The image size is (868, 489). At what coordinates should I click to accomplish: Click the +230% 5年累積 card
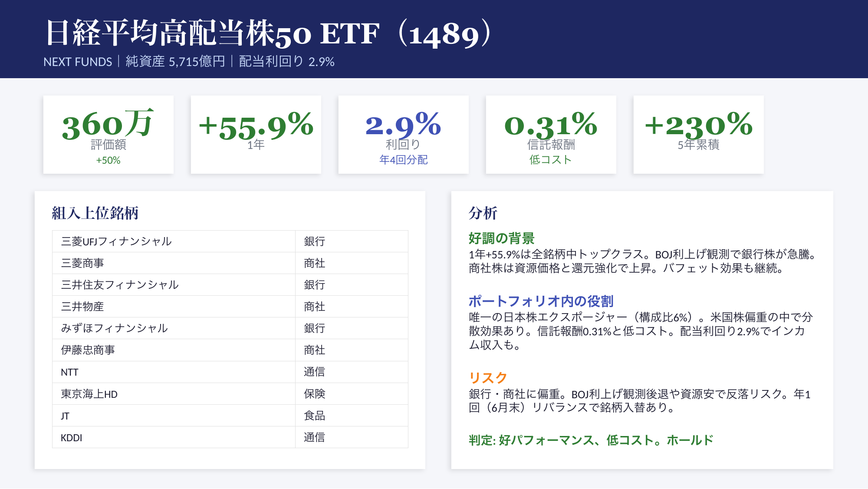[x=699, y=135]
